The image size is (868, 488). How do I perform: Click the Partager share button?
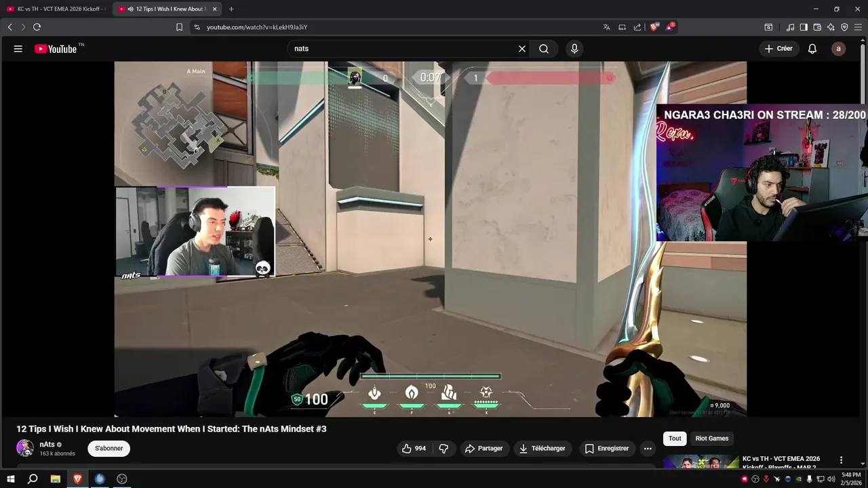point(484,449)
